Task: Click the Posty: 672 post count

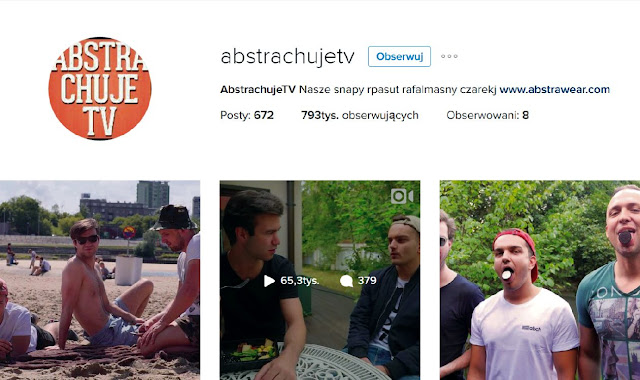Action: coord(247,115)
